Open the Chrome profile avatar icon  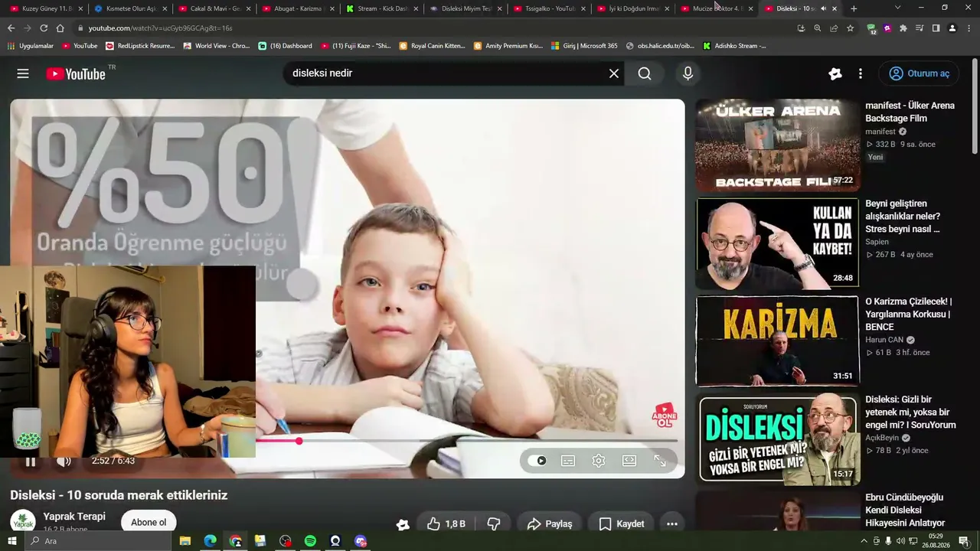tap(952, 28)
